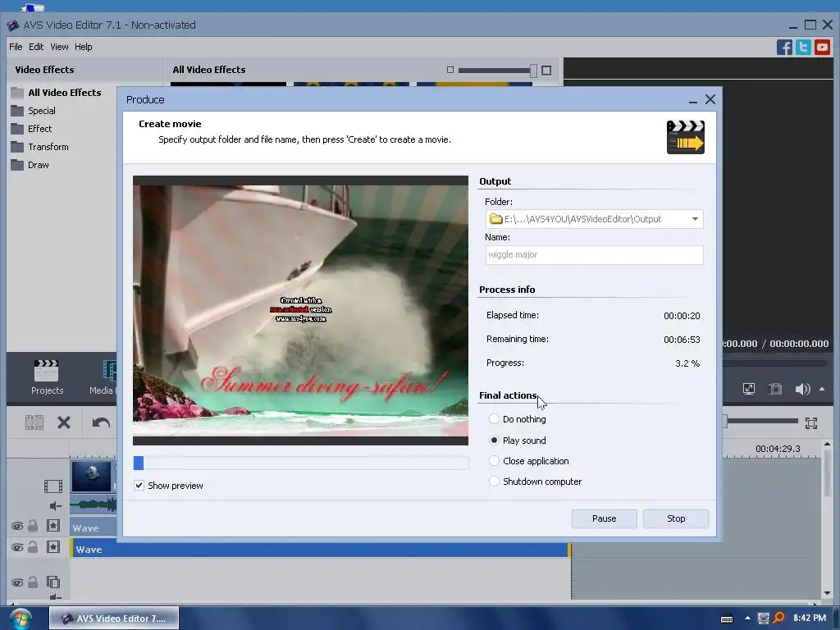Click the preview volume speaker icon
This screenshot has height=630, width=840.
coord(802,389)
